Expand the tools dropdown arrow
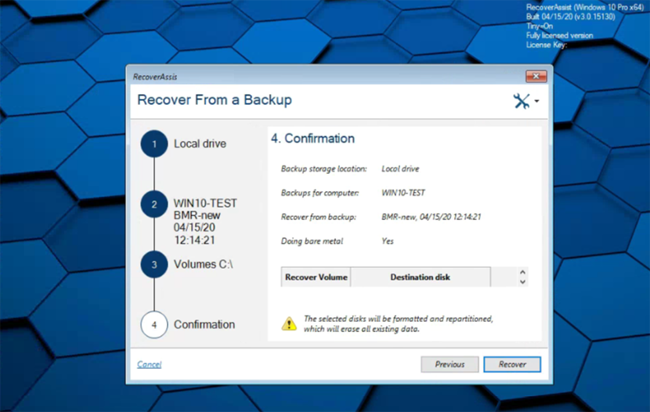Screen dimensions: 650x412 click(x=537, y=101)
